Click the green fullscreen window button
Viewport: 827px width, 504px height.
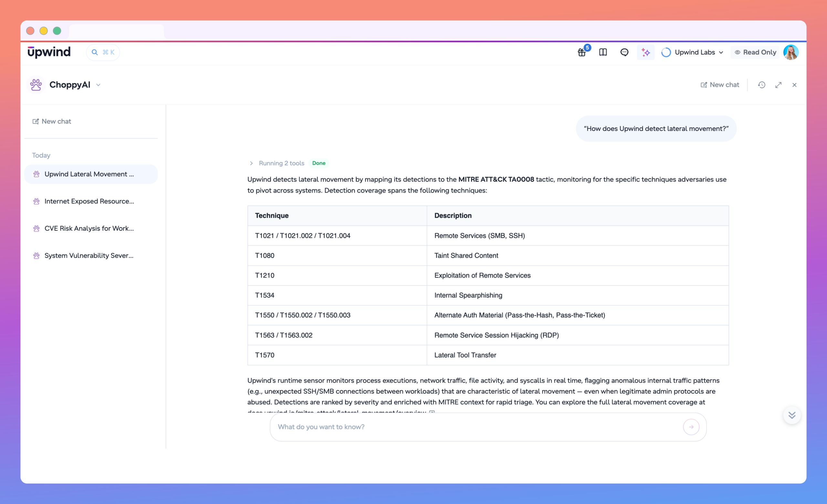pyautogui.click(x=57, y=31)
